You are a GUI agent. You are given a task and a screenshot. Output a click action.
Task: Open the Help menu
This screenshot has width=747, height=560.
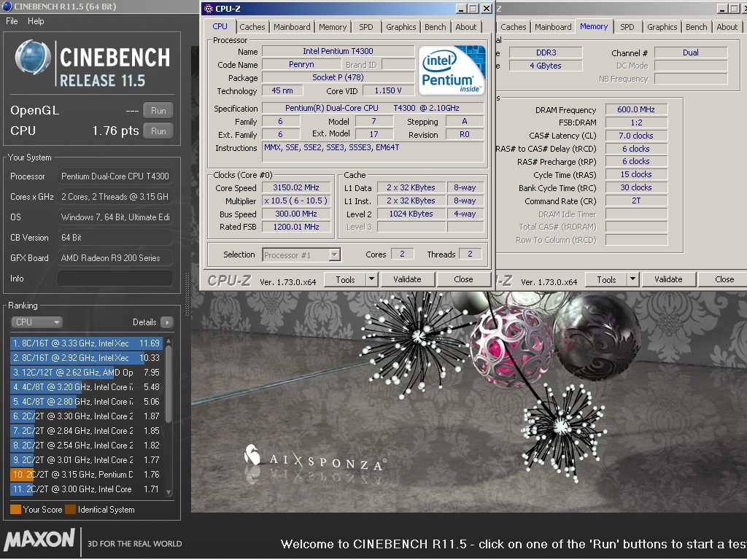point(36,21)
